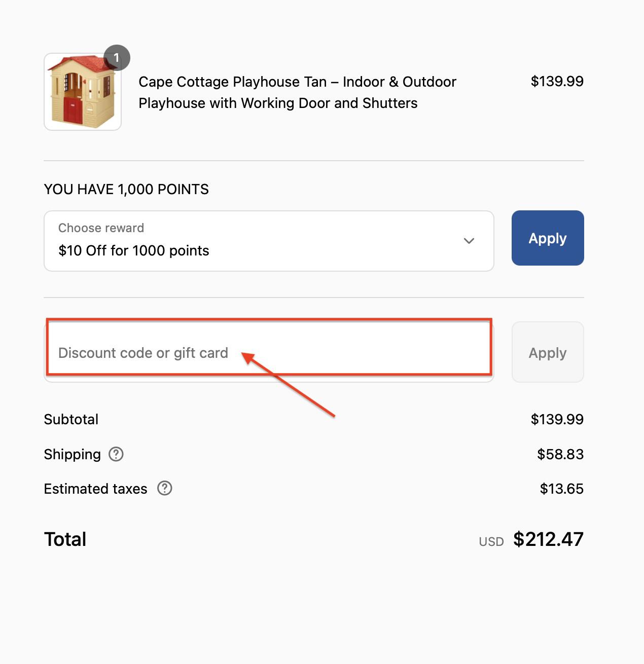Click the total amount $212.47
The image size is (644, 664).
coord(548,539)
